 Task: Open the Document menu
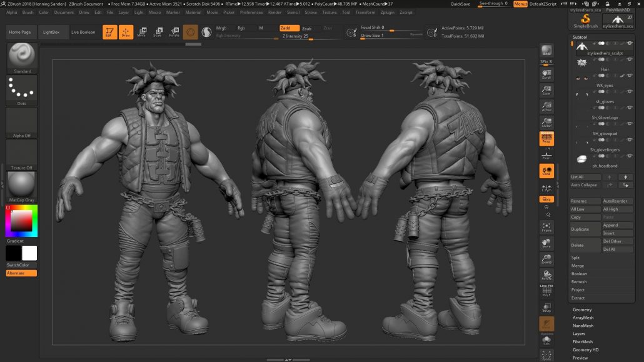(x=64, y=13)
